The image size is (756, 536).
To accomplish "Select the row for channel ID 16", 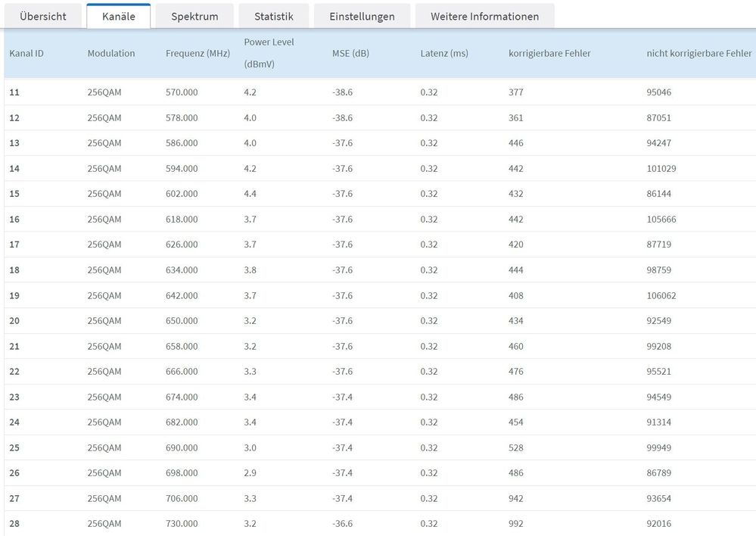I will point(380,219).
